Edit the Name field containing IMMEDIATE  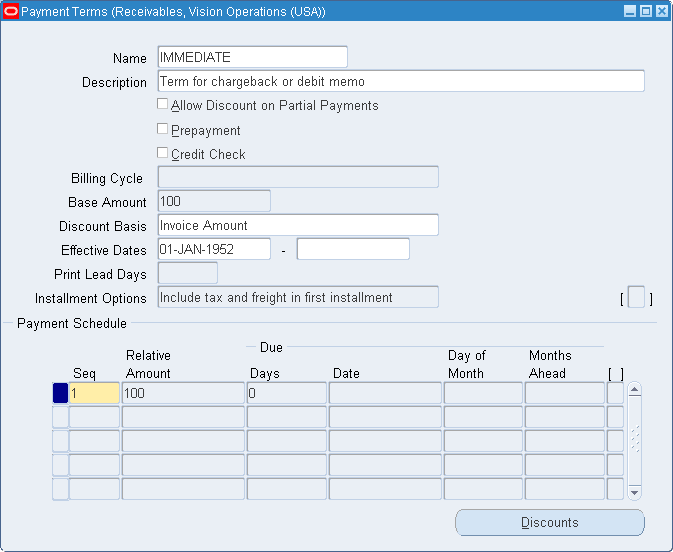point(252,57)
